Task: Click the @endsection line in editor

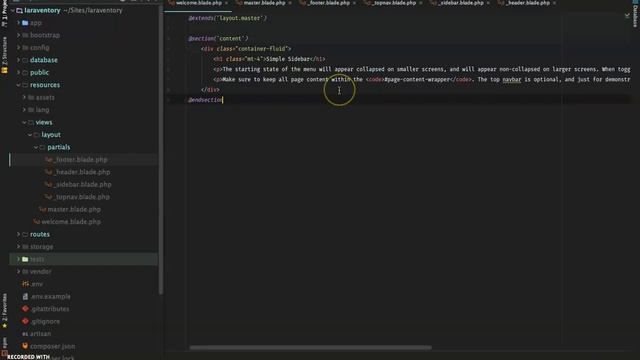Action: click(205, 100)
